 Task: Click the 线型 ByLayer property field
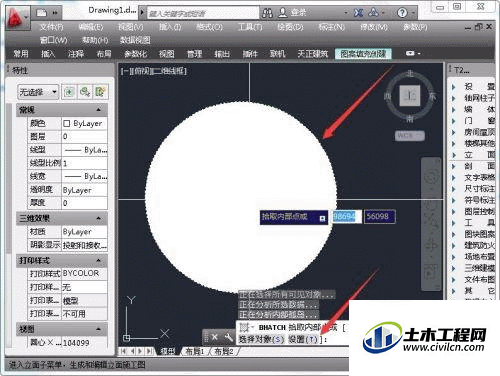click(x=85, y=150)
